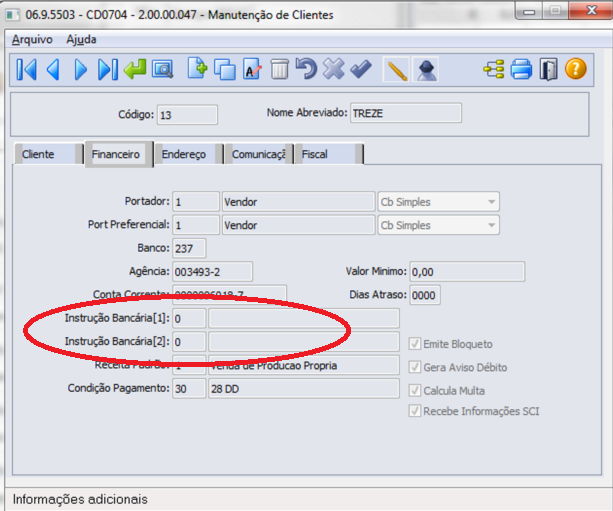Click Informações adicionais status bar text
The image size is (613, 511).
click(x=80, y=499)
